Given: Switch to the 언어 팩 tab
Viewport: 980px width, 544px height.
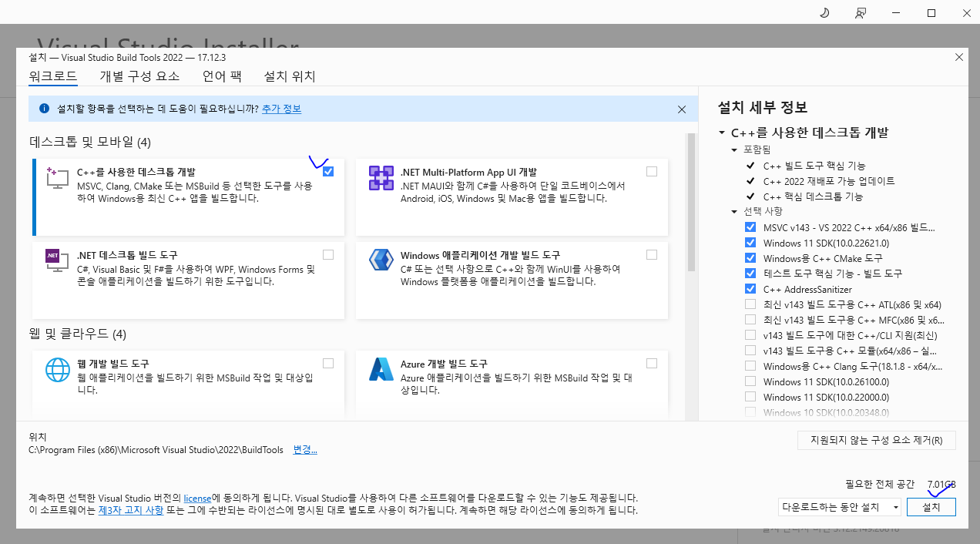Looking at the screenshot, I should click(x=222, y=76).
